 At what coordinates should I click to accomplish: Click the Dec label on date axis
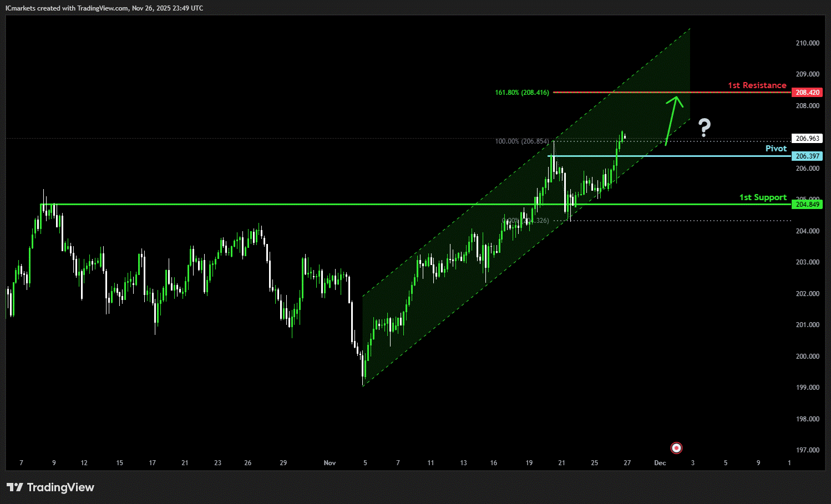click(x=660, y=463)
